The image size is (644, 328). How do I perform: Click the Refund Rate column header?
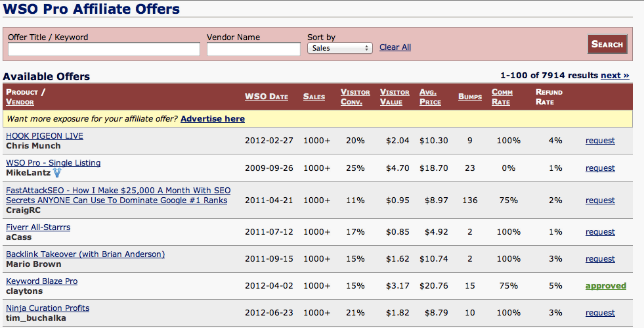tap(549, 97)
